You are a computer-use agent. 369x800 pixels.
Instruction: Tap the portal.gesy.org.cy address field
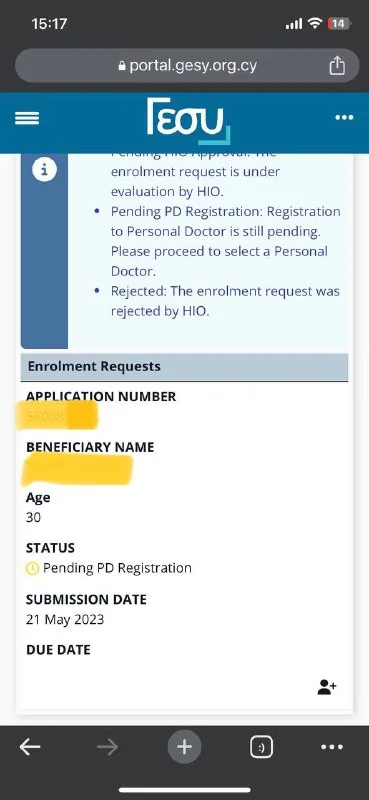tap(187, 65)
